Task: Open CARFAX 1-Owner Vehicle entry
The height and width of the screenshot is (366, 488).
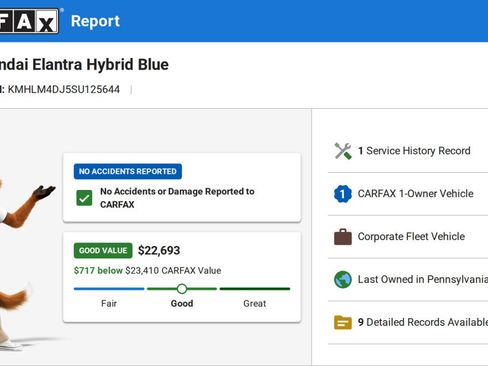Action: coord(415,193)
